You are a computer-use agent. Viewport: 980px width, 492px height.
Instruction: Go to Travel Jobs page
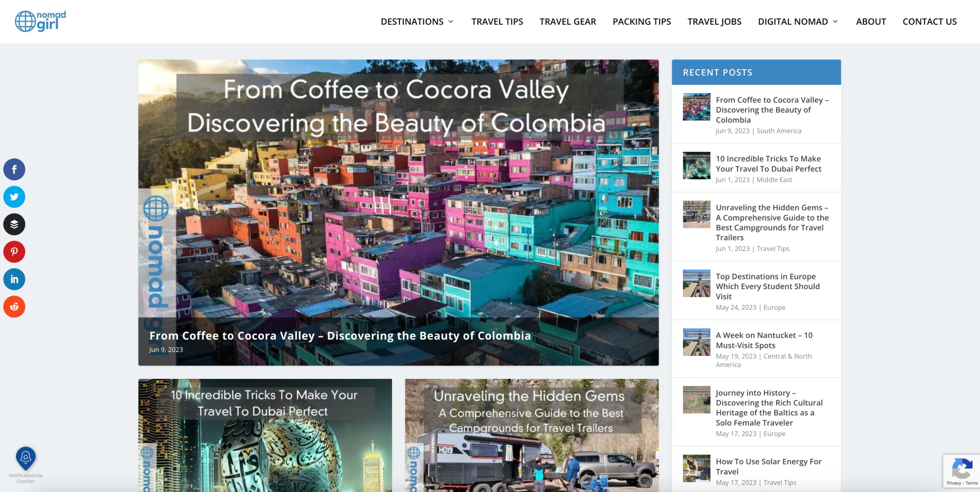tap(714, 22)
